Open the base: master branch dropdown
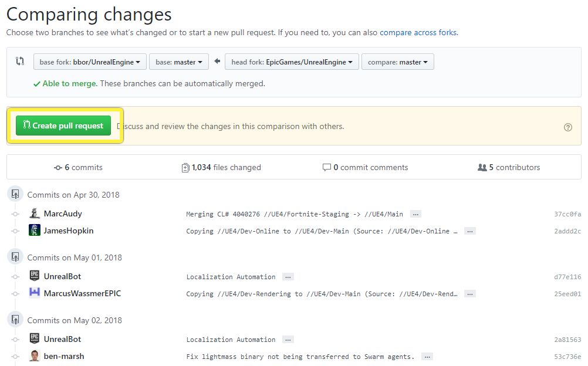The width and height of the screenshot is (588, 366). pyautogui.click(x=179, y=62)
